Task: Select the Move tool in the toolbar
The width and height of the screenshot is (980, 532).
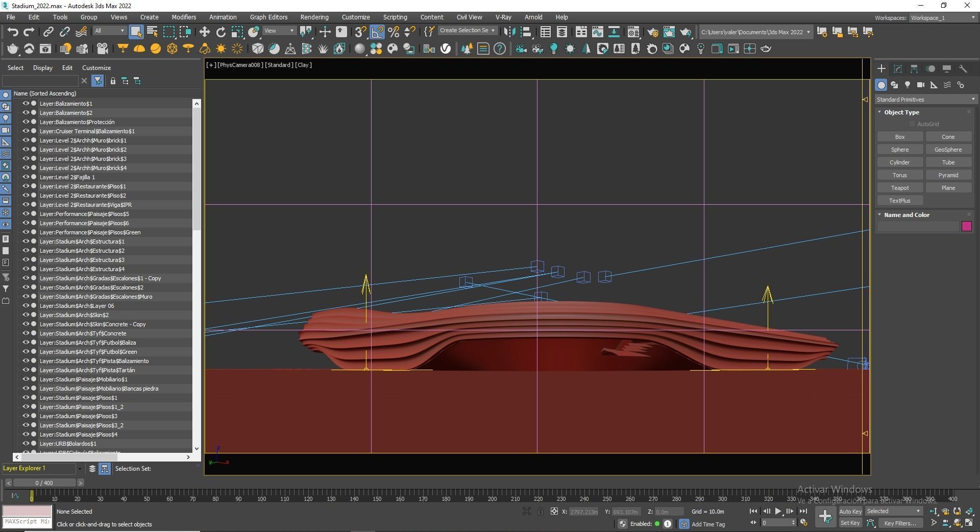Action: tap(204, 32)
